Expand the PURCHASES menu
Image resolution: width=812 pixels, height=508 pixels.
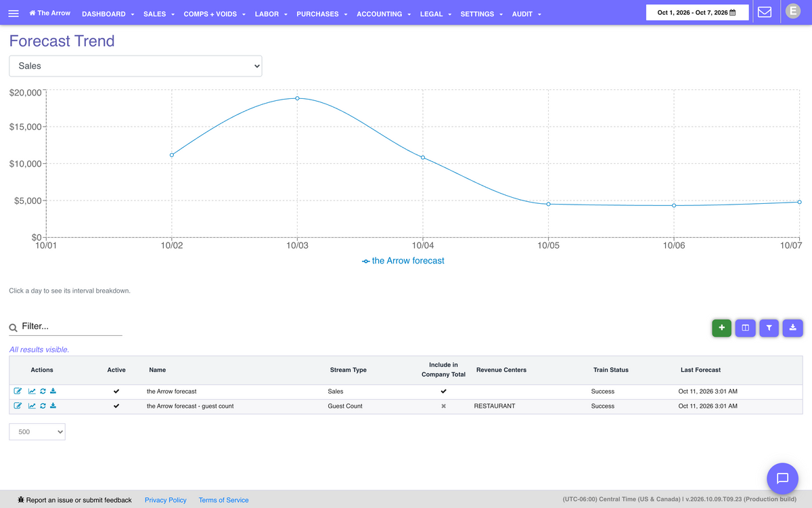322,14
